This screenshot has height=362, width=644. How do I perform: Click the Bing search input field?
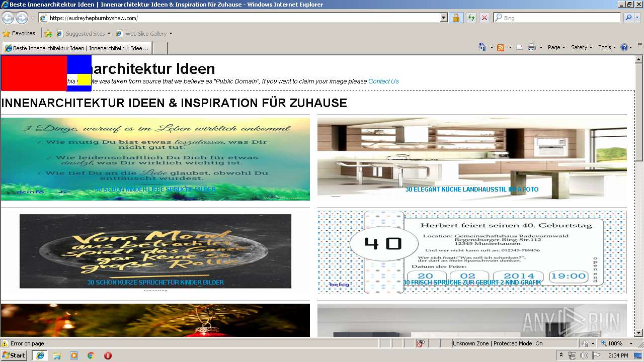[558, 18]
